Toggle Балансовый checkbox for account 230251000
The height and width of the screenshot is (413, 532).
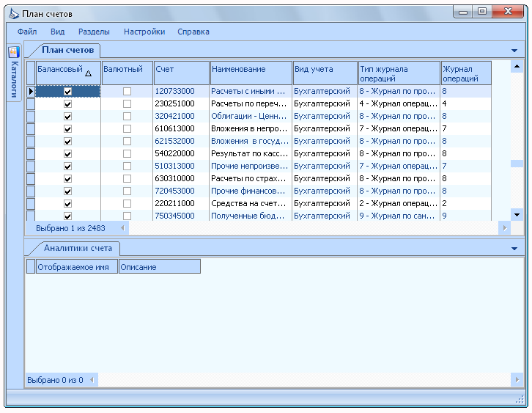(68, 104)
